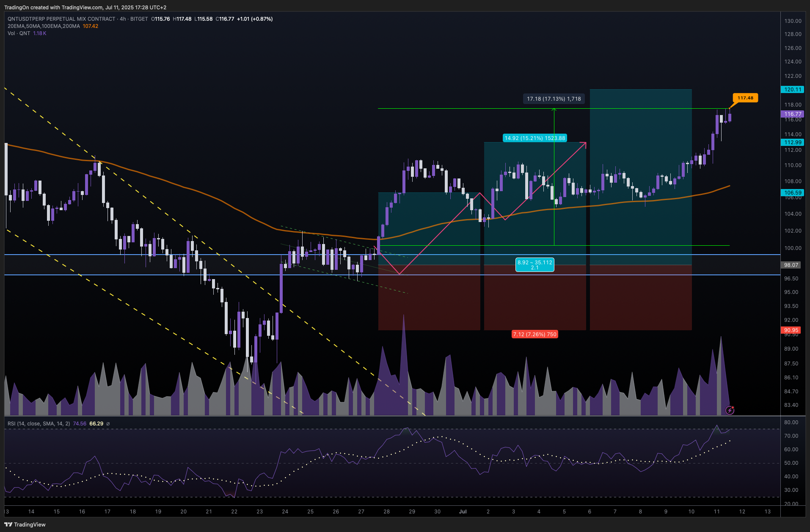Click the 8.92 ~ 35.112 risk-reward label
This screenshot has height=532, width=810.
coord(535,265)
